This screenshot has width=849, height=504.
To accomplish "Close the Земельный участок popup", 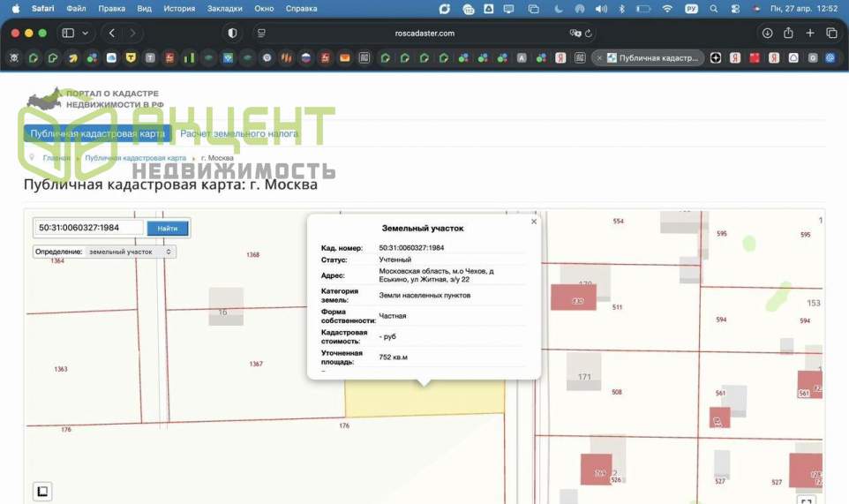I will click(x=533, y=222).
